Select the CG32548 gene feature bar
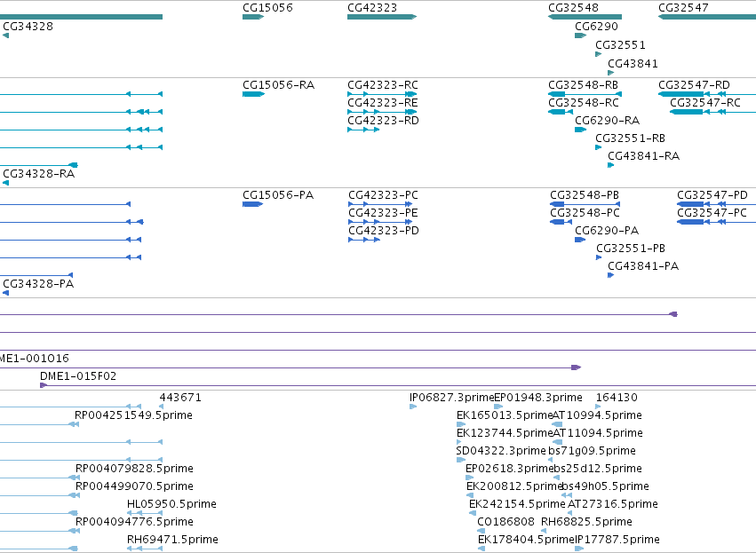Image resolution: width=756 pixels, height=553 pixels. (x=585, y=17)
